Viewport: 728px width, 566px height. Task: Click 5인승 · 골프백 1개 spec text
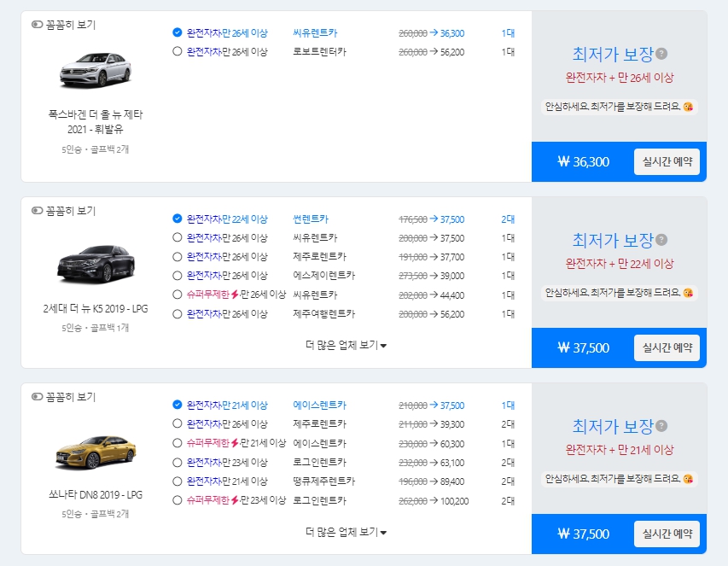coord(96,328)
